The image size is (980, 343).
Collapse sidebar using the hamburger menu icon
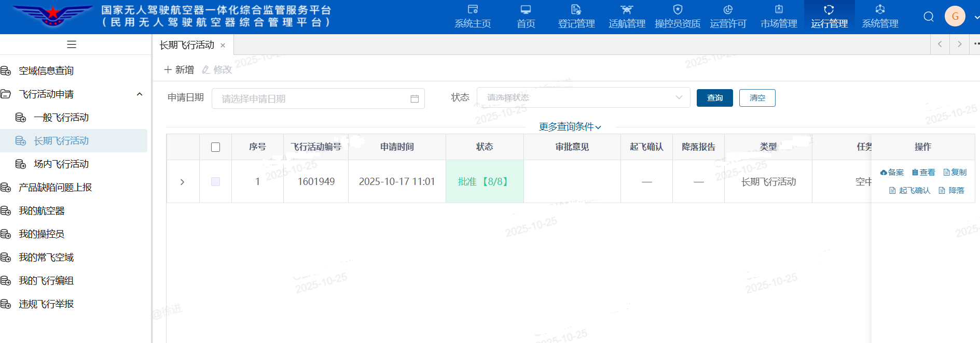(72, 45)
